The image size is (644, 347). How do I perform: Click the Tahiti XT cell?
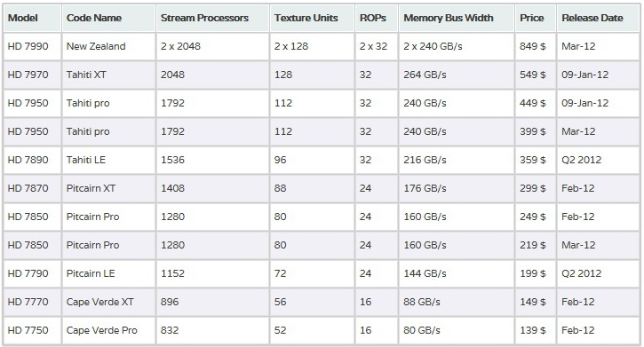tap(109, 75)
